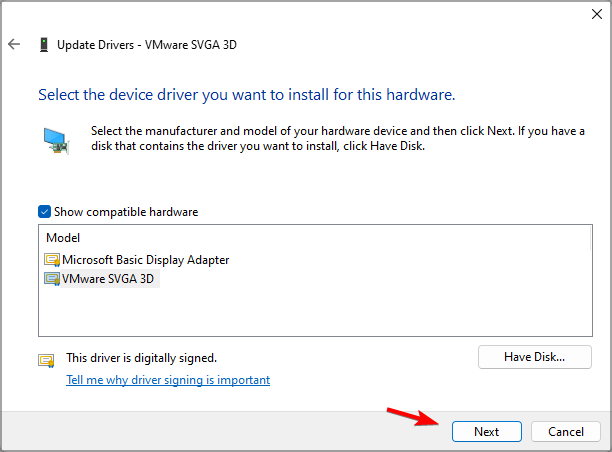Click the hardware monitor icon beside the instructions
The image size is (612, 452).
tap(55, 138)
